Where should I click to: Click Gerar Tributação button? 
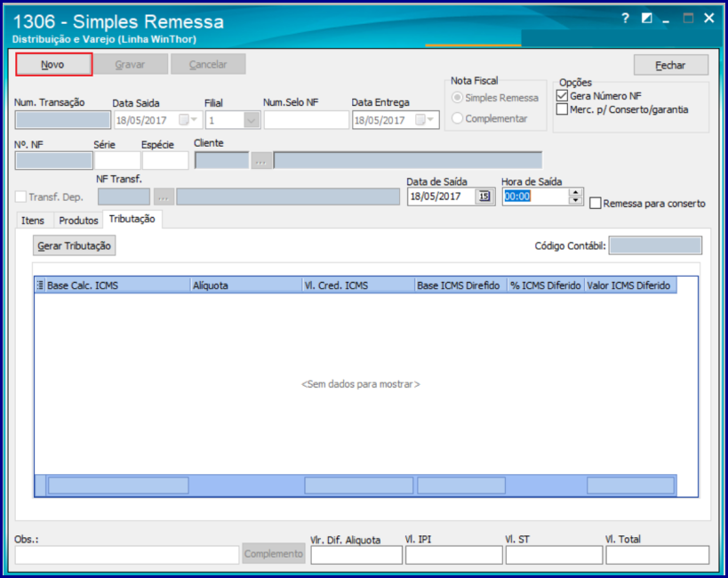pyautogui.click(x=75, y=245)
